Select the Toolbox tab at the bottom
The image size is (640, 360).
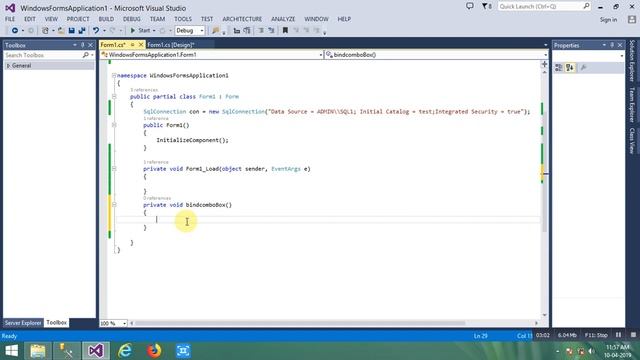click(x=56, y=323)
